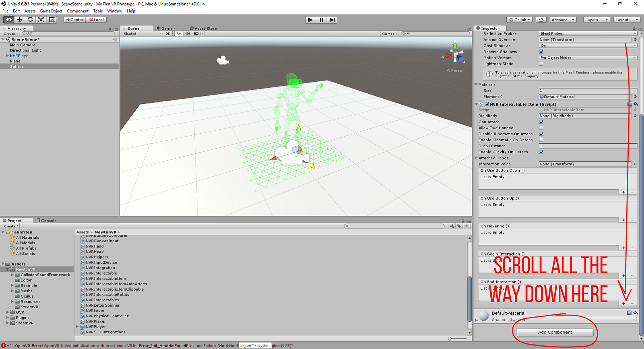Open object picker for Element 0 material

(635, 97)
